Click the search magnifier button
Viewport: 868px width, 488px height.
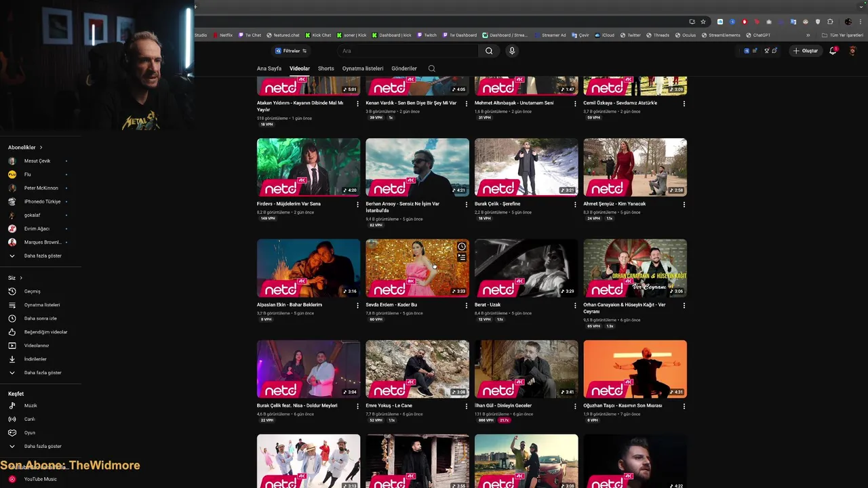tap(489, 51)
